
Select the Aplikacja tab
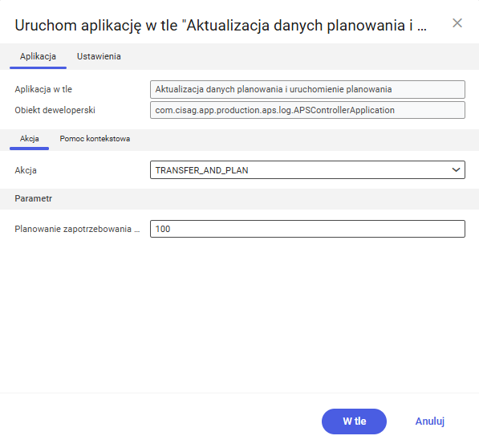tap(38, 56)
